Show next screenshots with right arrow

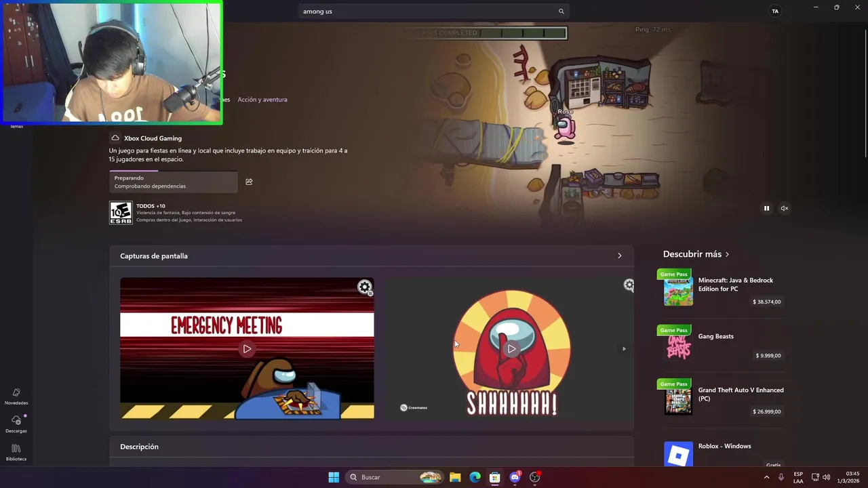click(x=624, y=349)
